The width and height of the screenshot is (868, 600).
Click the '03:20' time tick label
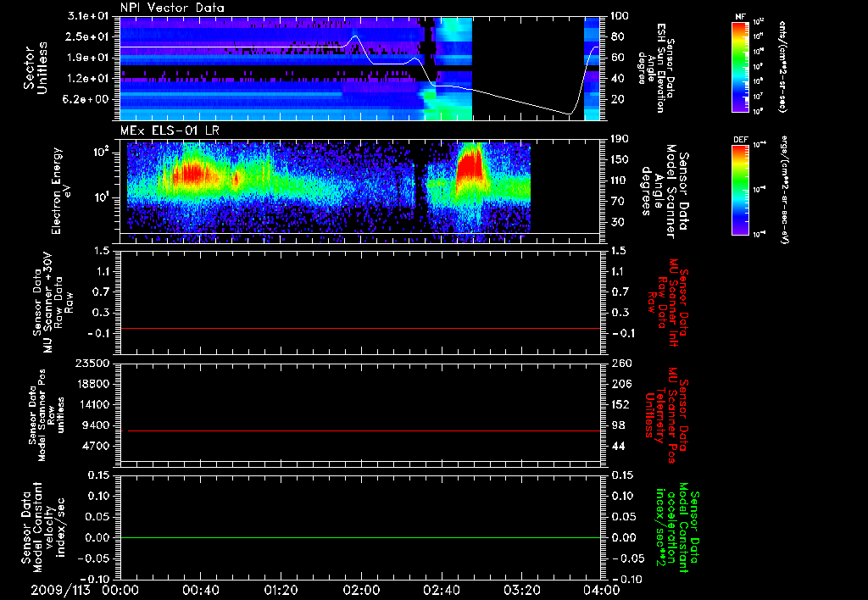click(x=521, y=590)
